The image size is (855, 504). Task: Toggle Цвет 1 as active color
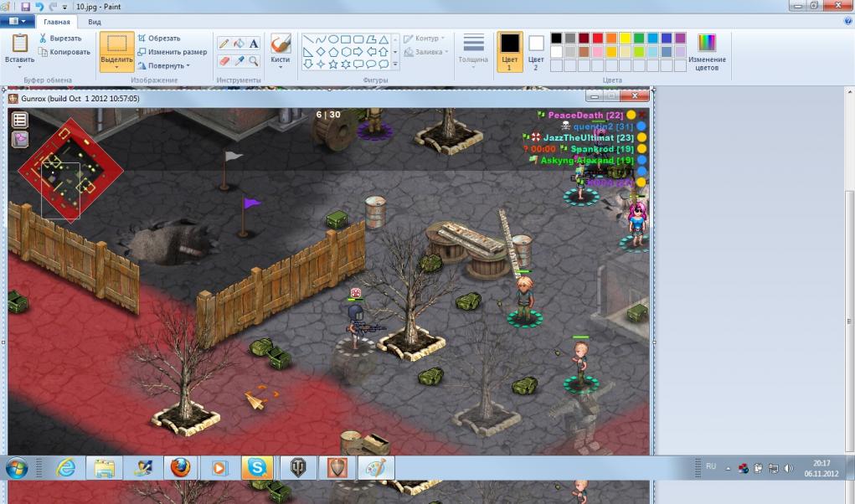[x=509, y=50]
